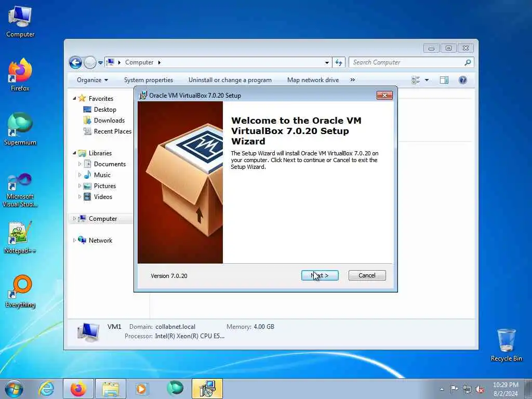This screenshot has width=532, height=399.
Task: Click the Windows Start orb
Action: pos(14,389)
